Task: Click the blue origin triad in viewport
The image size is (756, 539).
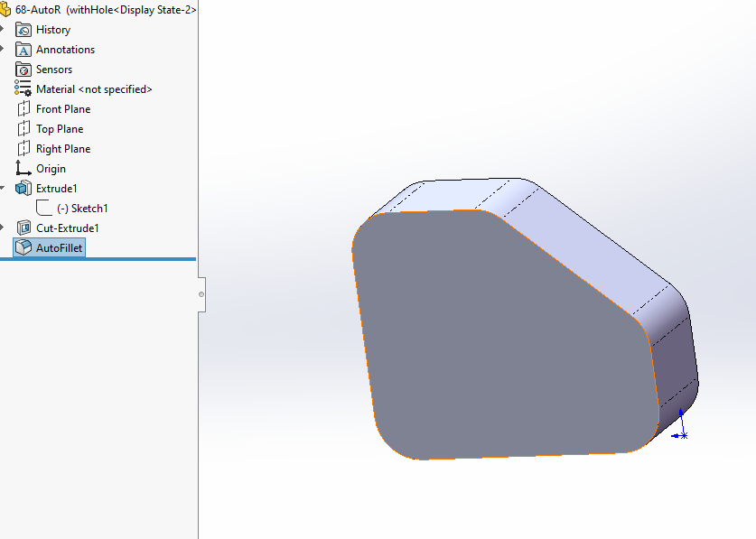Action: click(x=680, y=426)
